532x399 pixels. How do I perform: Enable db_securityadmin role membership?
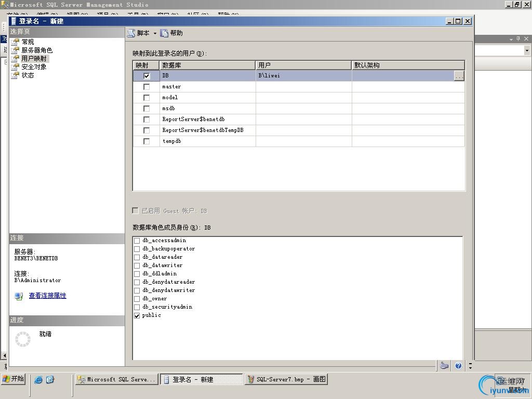(137, 307)
